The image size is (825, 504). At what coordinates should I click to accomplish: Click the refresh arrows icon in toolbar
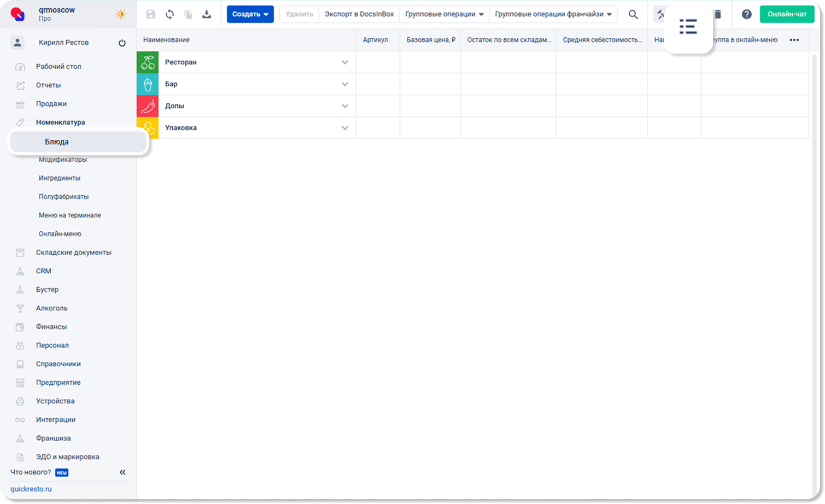click(x=169, y=15)
